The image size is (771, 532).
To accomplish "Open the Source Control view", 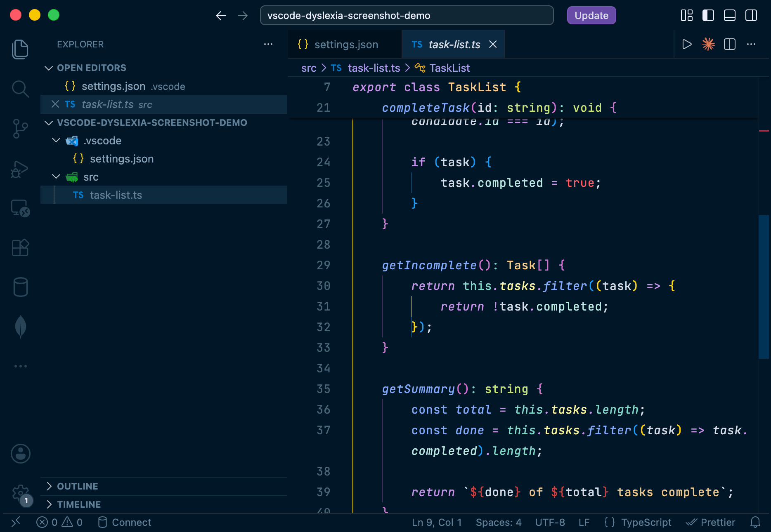I will 20,129.
